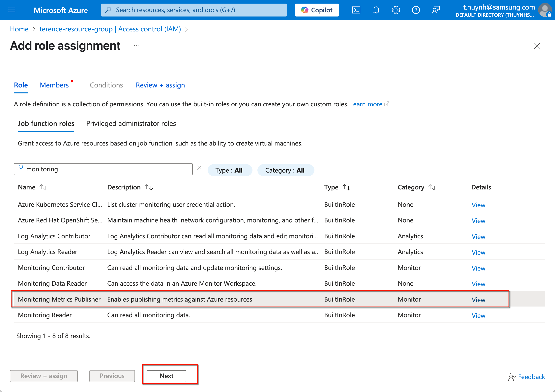Screen dimensions: 555x392
Task: Click the Next button
Action: point(166,376)
